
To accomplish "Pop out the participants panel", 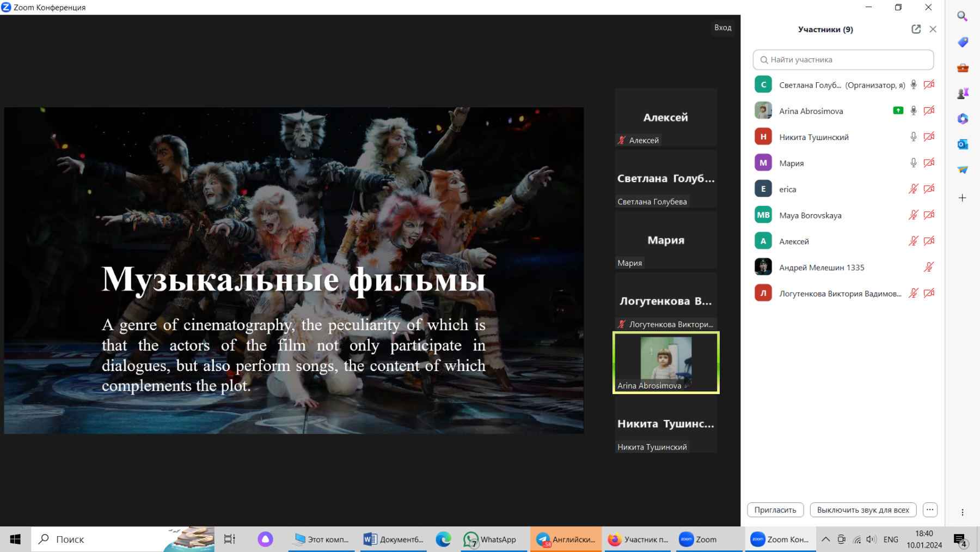I will [916, 29].
